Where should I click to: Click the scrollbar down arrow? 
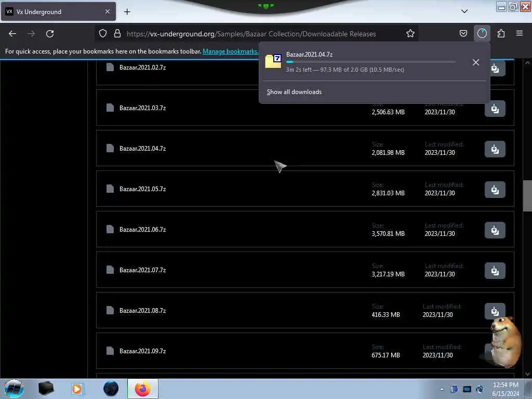click(527, 375)
